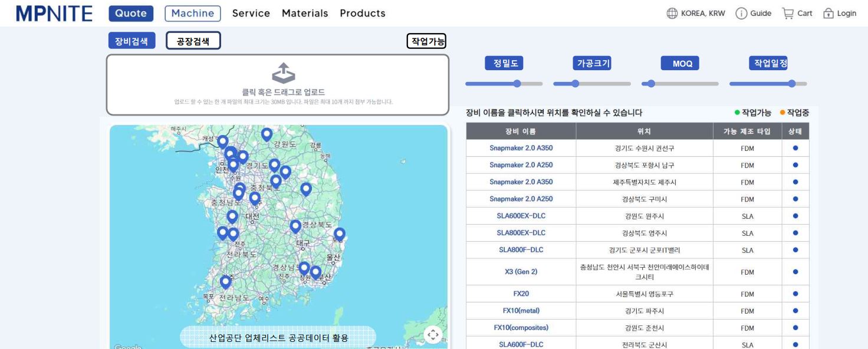
Task: Open the Quote tab
Action: pos(131,13)
